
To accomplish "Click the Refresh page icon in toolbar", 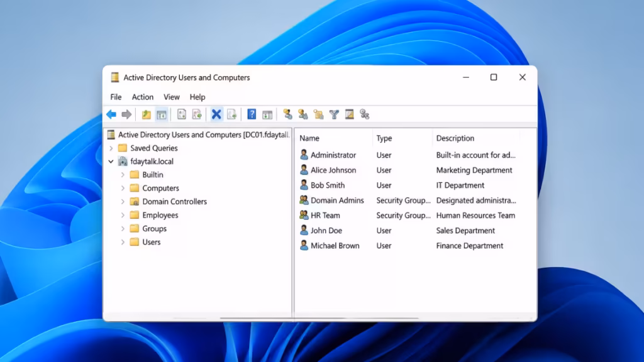I will (197, 114).
